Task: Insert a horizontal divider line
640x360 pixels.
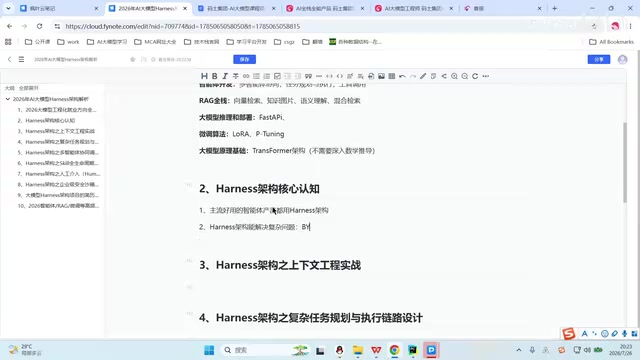Action: [x=319, y=76]
